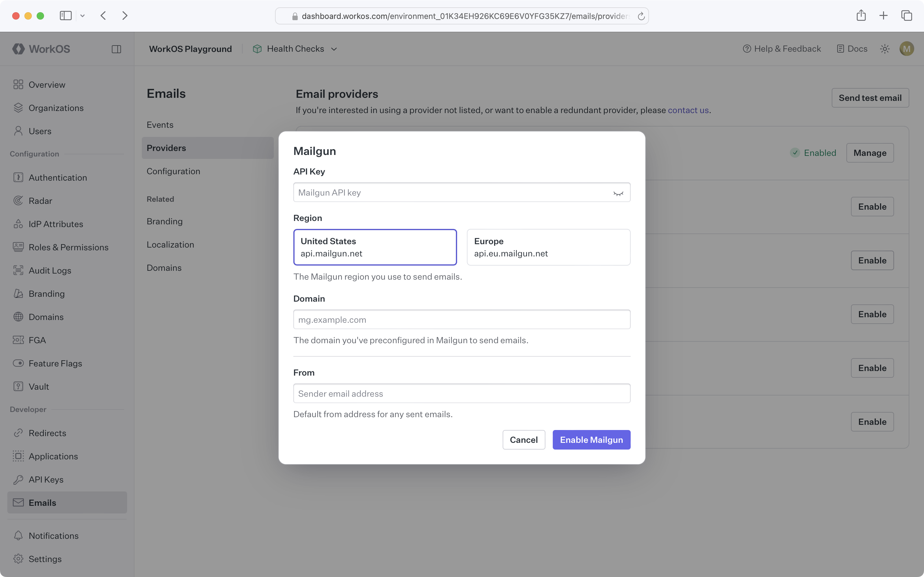
Task: Switch to the Configuration tab
Action: (x=173, y=171)
